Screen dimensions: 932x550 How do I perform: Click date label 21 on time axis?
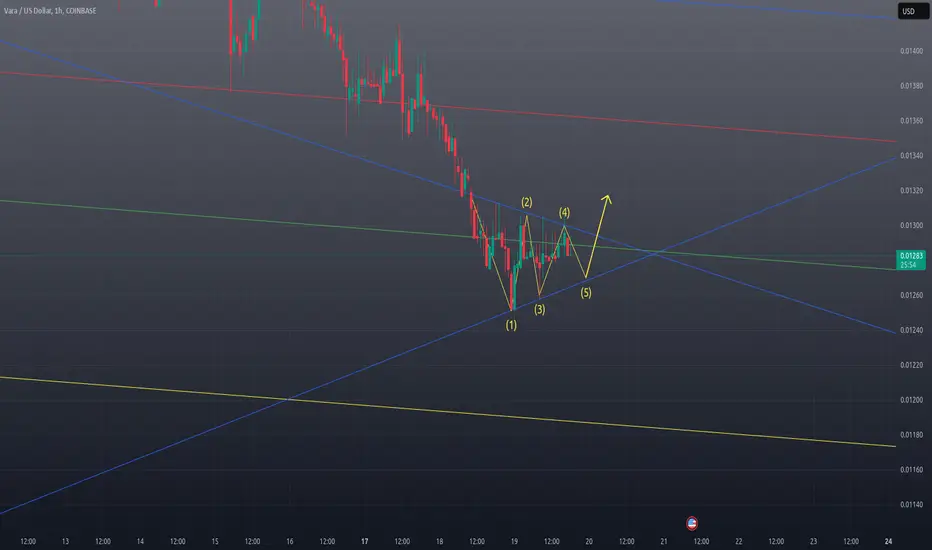(x=664, y=542)
